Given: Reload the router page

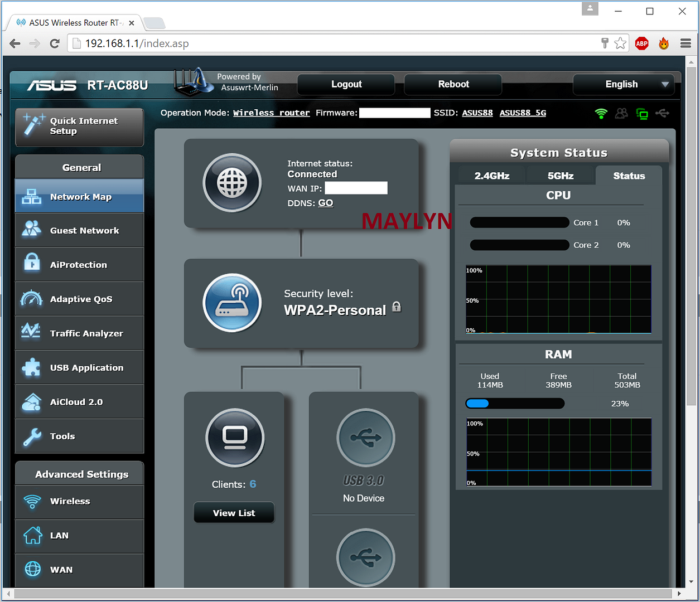Looking at the screenshot, I should coord(55,43).
